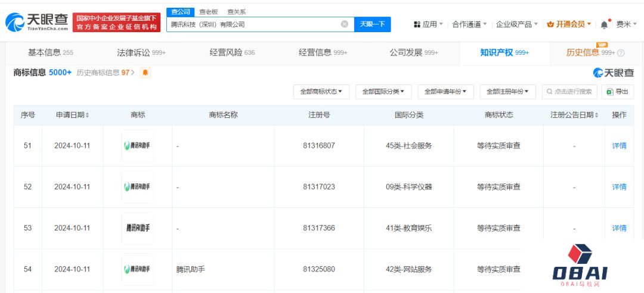Open 详情 for registration 81316807
Image resolution: width=644 pixels, height=293 pixels.
pos(619,146)
